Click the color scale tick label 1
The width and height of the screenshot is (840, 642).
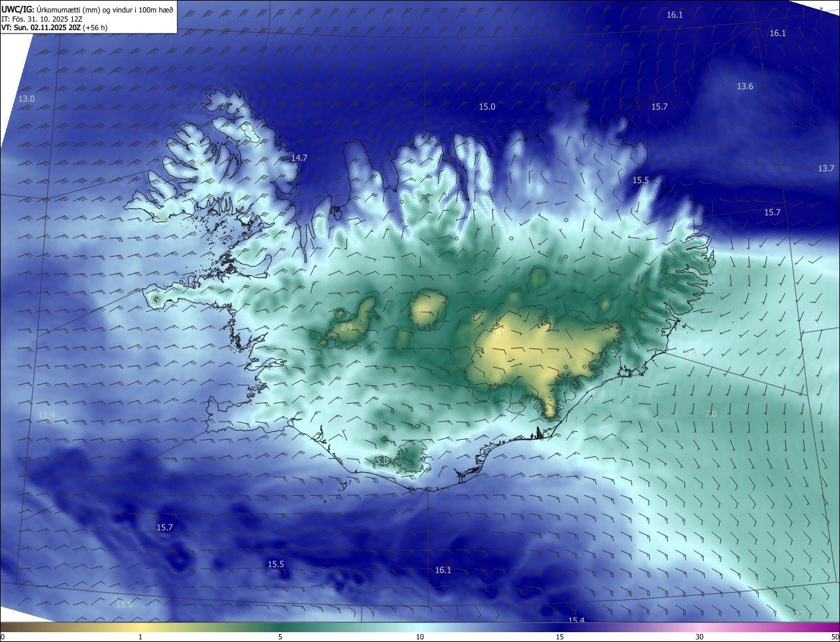click(x=140, y=637)
